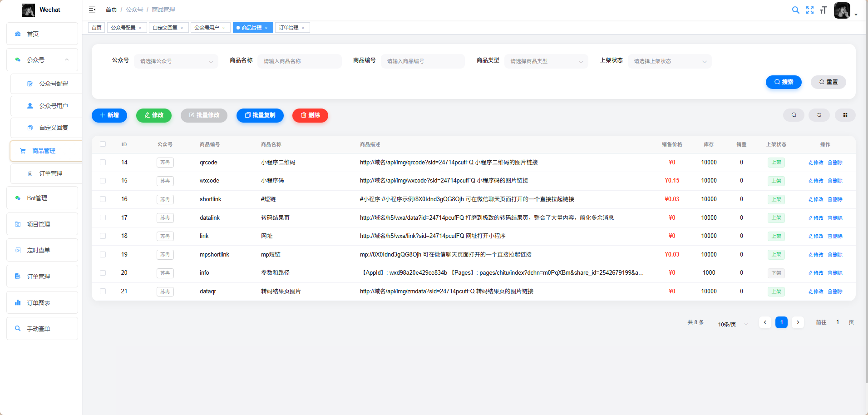Open the 上架状态 filter dropdown
Image resolution: width=868 pixels, height=415 pixels.
[x=669, y=61]
